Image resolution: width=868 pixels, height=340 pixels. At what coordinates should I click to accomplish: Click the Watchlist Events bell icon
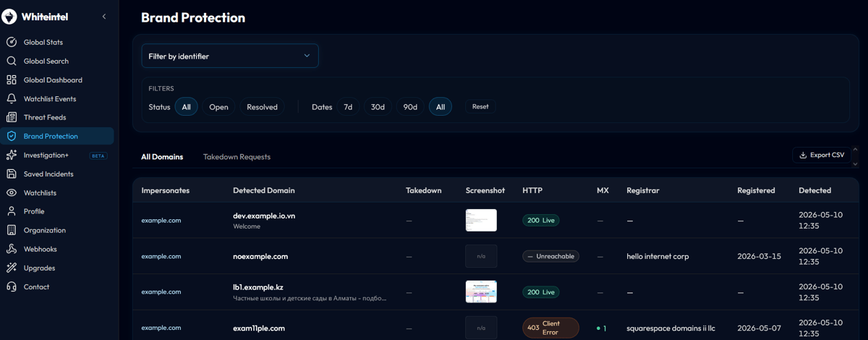[x=11, y=98]
